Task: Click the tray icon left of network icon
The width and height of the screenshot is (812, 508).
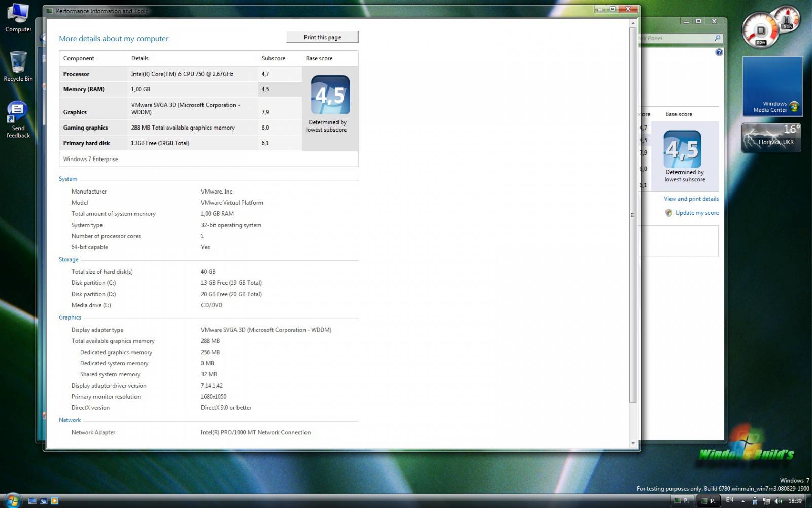Action: (755, 501)
